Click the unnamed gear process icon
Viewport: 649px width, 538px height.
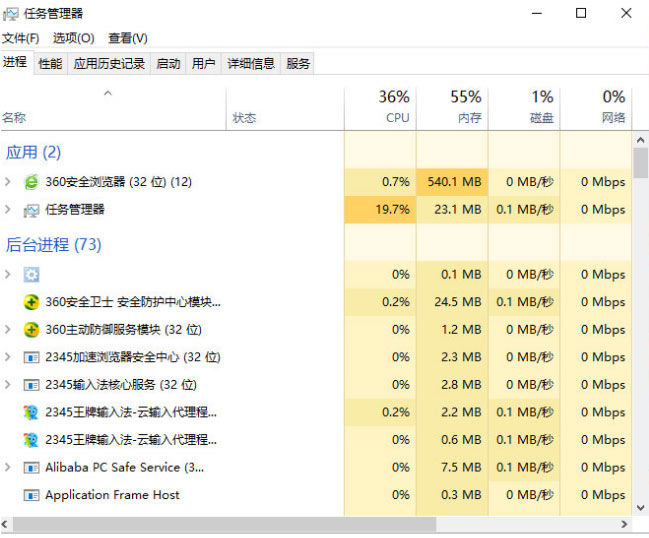coord(31,274)
